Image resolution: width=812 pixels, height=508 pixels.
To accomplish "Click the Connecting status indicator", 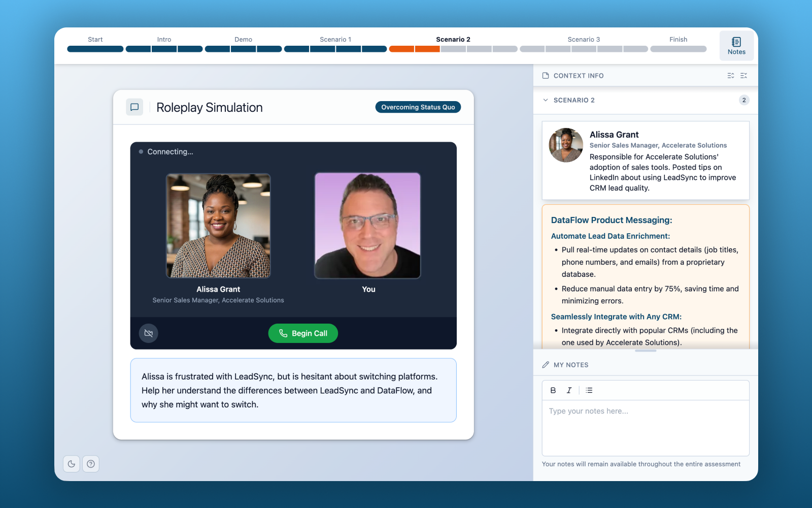I will click(166, 152).
